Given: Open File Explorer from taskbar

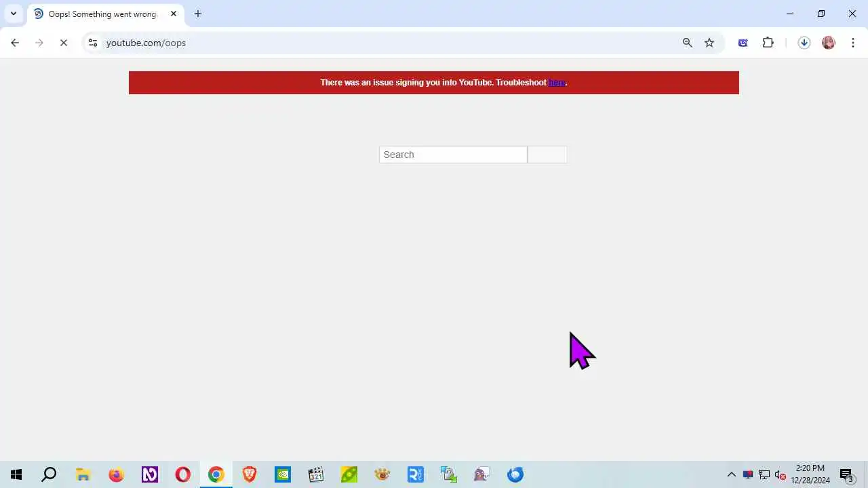Looking at the screenshot, I should 83,474.
